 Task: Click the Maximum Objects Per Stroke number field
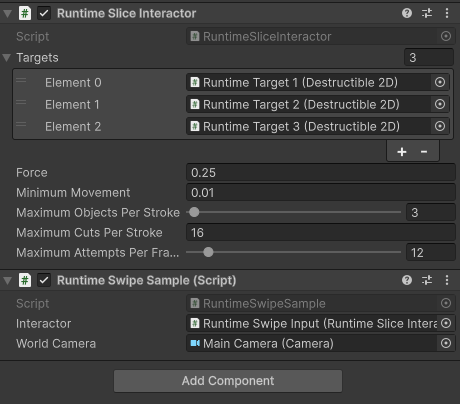tap(431, 212)
